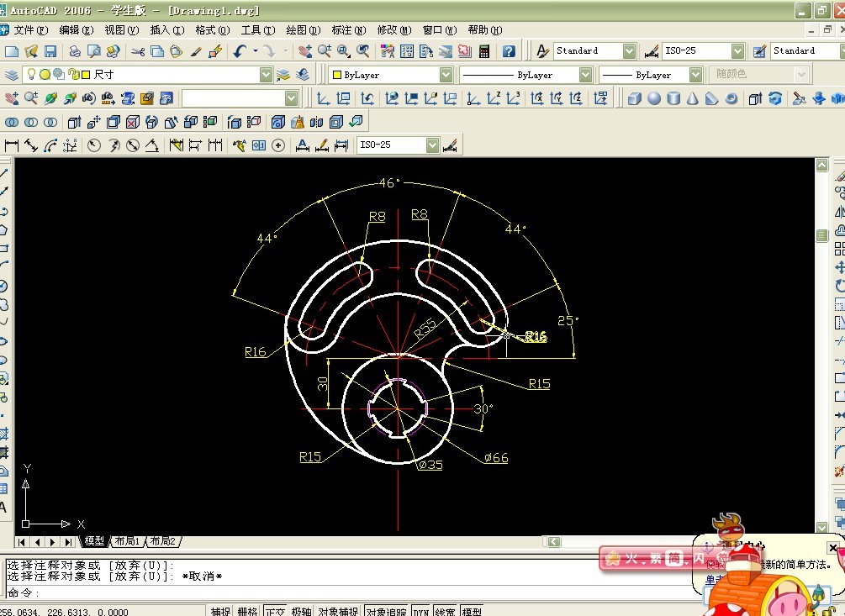
Task: Click the yellow ByLayer color swatch
Action: (x=337, y=75)
